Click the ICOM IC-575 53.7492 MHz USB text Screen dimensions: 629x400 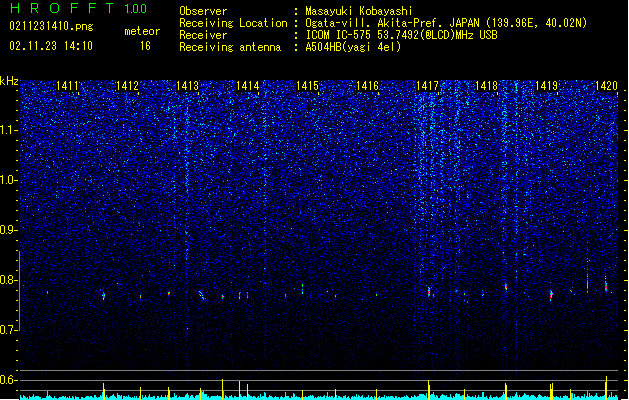click(x=402, y=35)
